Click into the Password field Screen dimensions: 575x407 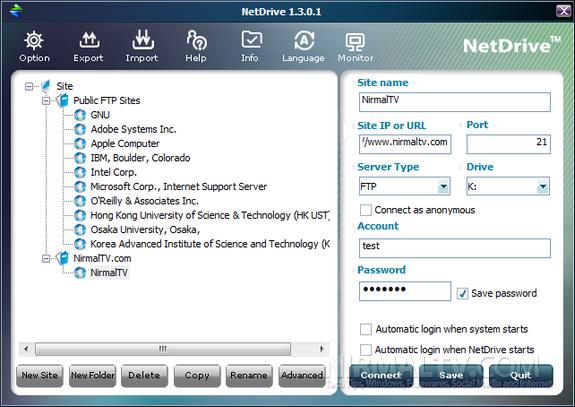(x=405, y=291)
